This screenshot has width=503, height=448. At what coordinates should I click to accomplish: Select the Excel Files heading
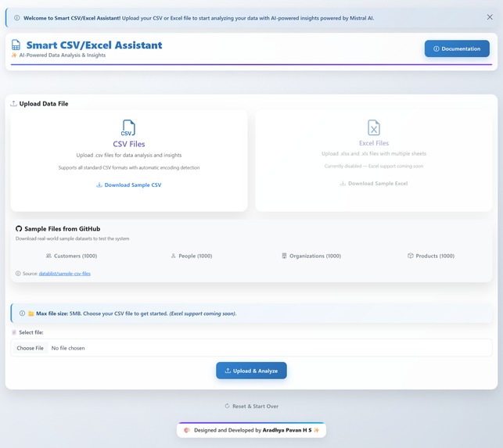pyautogui.click(x=374, y=143)
